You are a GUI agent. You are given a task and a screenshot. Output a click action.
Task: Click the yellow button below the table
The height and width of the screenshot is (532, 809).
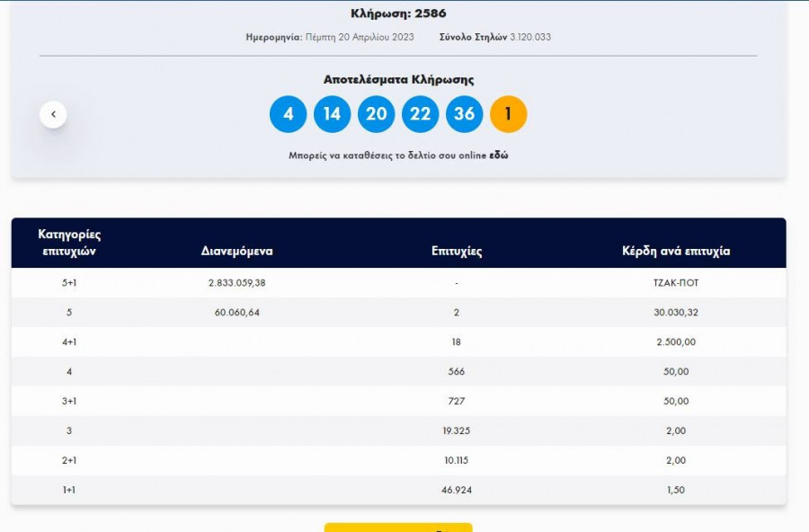point(398,528)
